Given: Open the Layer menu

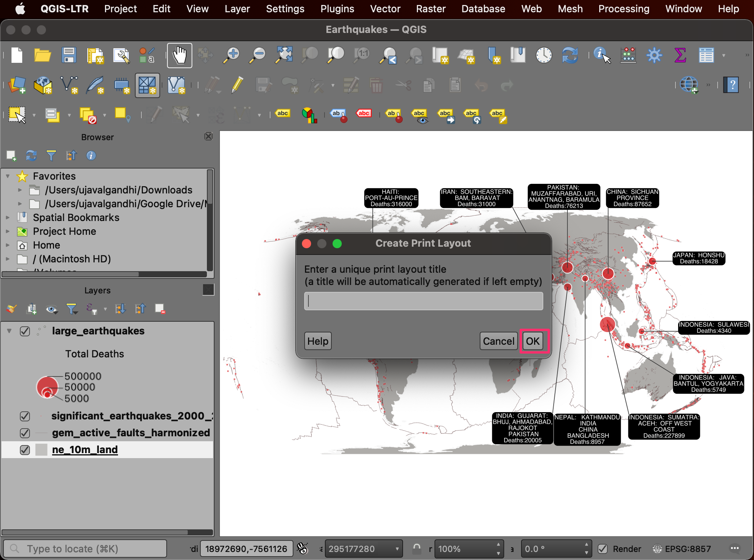Looking at the screenshot, I should (x=237, y=9).
